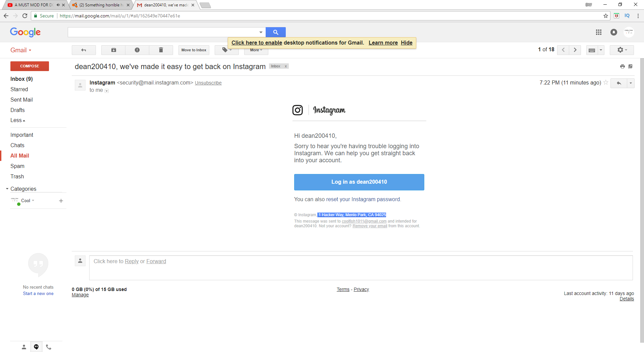The image size is (644, 352).
Task: Open the Cool chat status dropdown
Action: pyautogui.click(x=33, y=200)
